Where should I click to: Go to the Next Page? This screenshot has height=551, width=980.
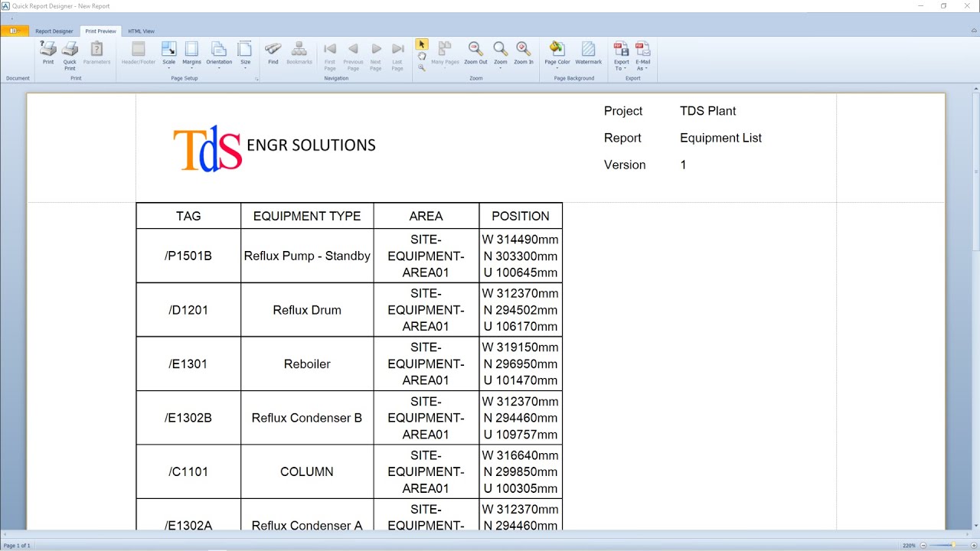(376, 55)
